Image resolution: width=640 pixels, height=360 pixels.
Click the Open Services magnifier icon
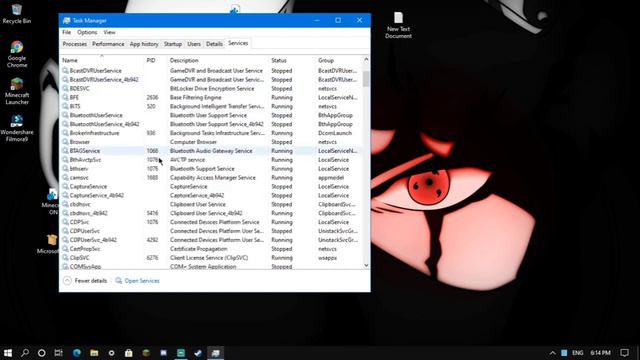(x=118, y=281)
